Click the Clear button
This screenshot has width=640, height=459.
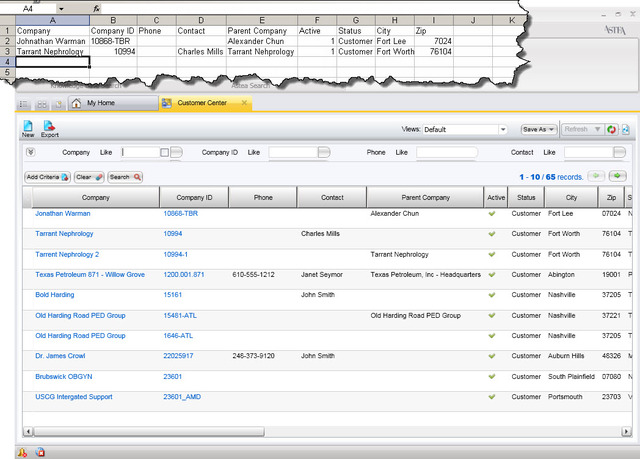[x=89, y=177]
